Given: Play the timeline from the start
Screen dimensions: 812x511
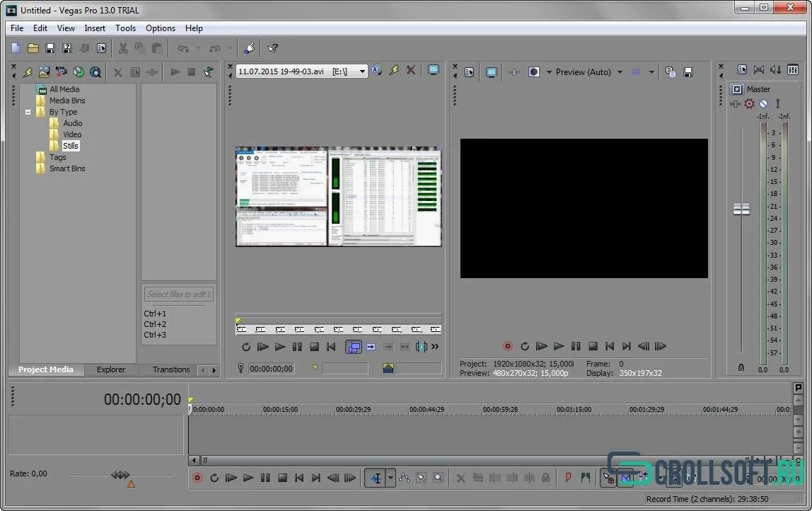Looking at the screenshot, I should (x=231, y=478).
